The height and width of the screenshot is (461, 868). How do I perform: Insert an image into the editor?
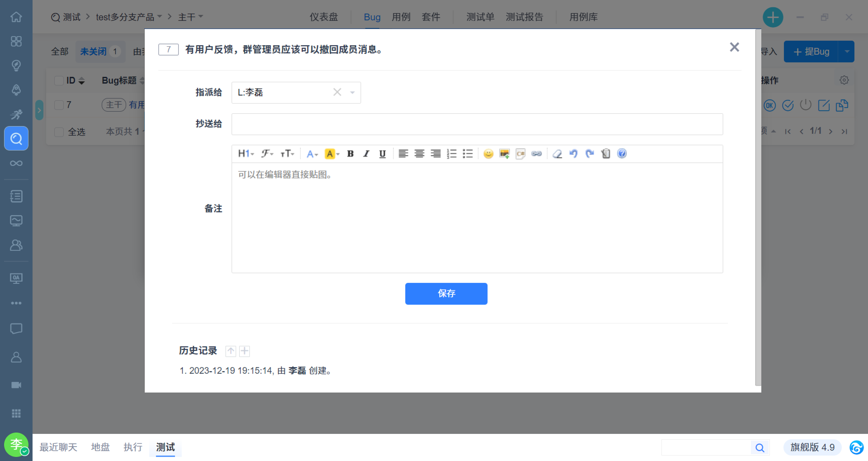(505, 154)
